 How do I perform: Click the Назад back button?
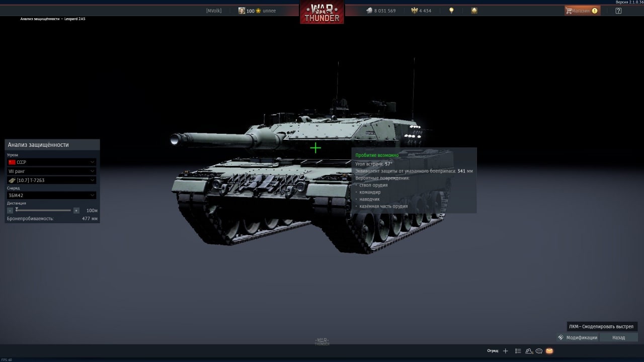[x=619, y=337]
